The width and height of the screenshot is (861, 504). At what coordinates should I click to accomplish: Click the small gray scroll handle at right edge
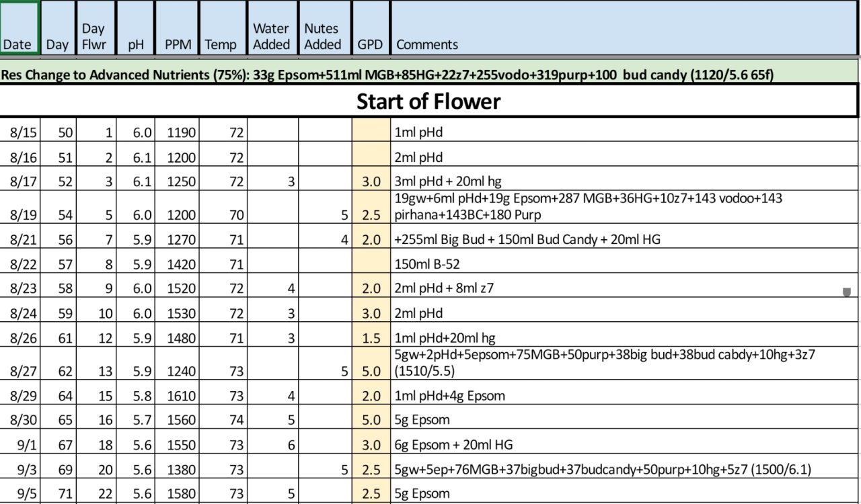[847, 292]
